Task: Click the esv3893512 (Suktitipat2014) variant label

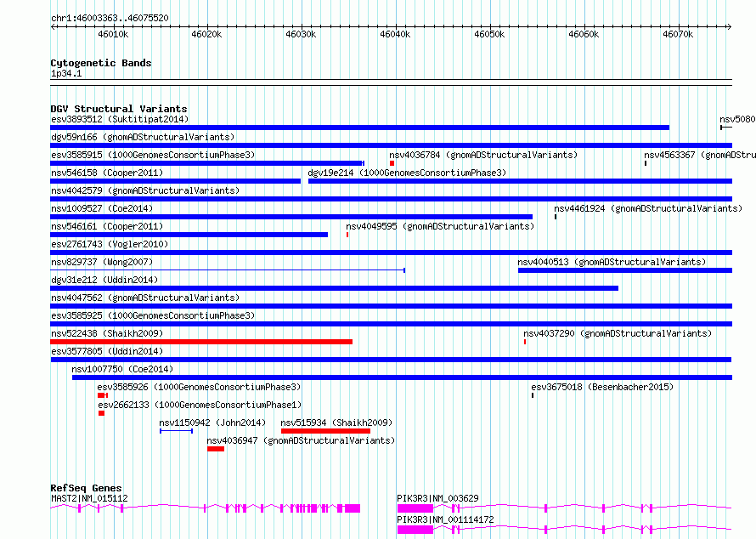Action: [x=120, y=119]
